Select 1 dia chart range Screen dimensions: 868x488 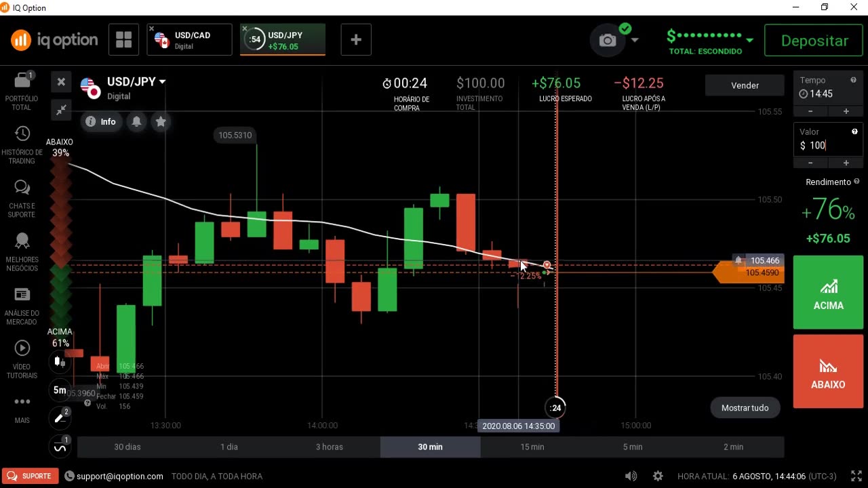(229, 447)
